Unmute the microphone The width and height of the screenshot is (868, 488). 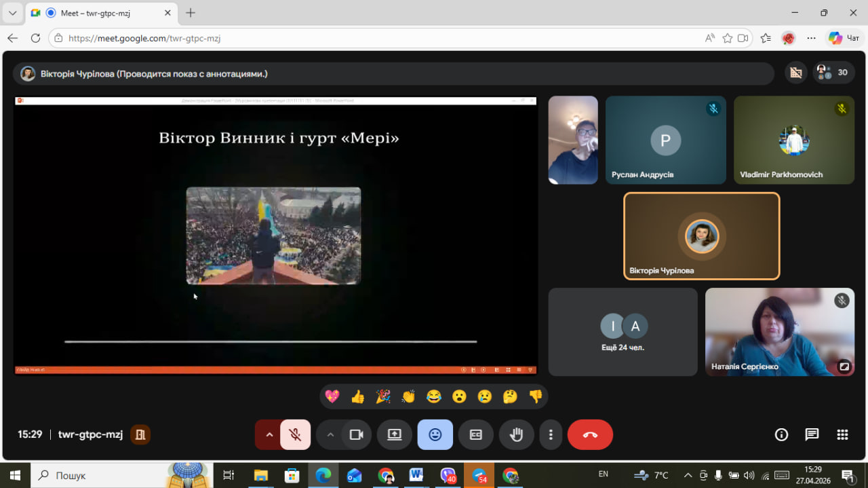295,435
